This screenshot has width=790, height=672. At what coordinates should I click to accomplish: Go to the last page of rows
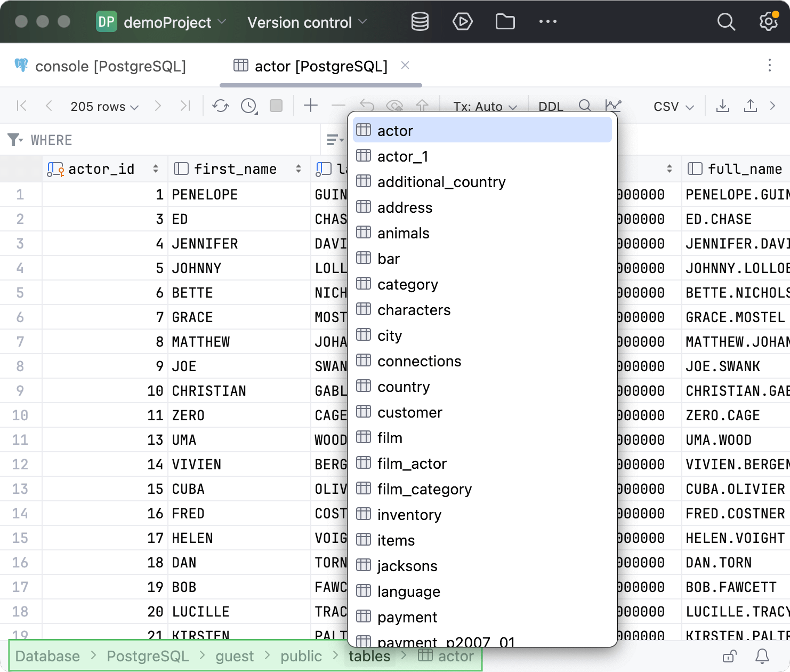tap(185, 106)
